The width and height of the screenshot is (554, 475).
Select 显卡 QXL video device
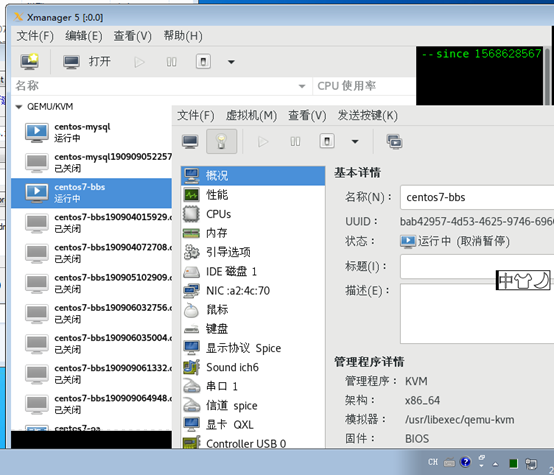pos(253,424)
